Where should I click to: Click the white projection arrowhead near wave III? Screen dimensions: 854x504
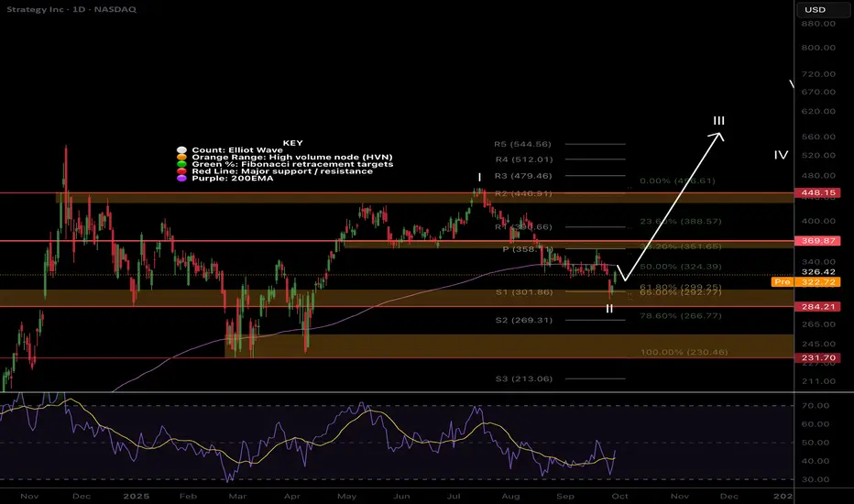719,137
